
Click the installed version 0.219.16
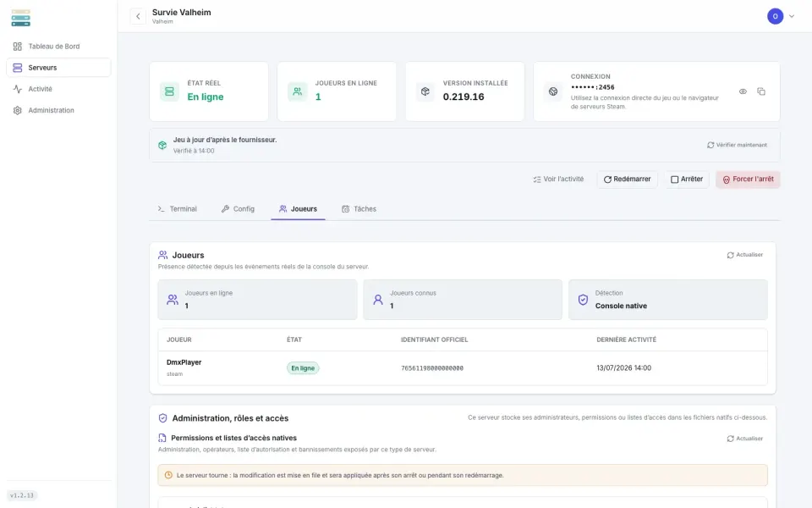(x=464, y=97)
